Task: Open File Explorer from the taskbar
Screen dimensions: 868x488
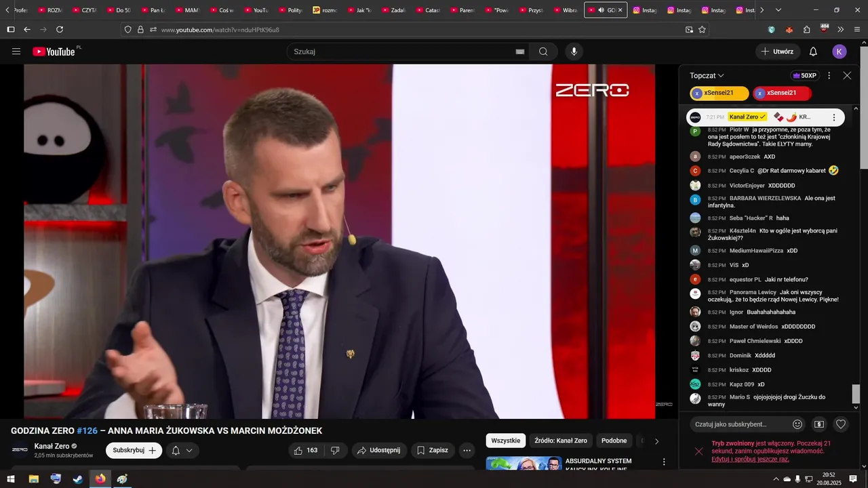Action: pyautogui.click(x=33, y=479)
